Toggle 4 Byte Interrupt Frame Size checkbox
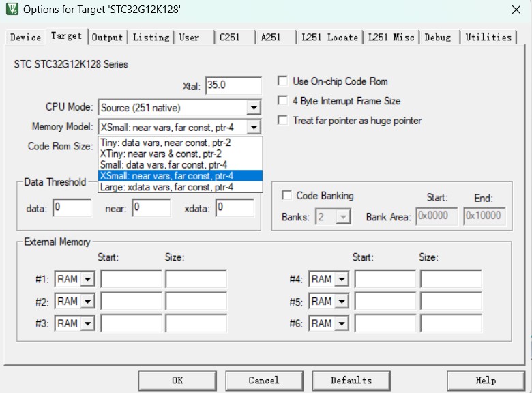The image size is (532, 393). (282, 100)
